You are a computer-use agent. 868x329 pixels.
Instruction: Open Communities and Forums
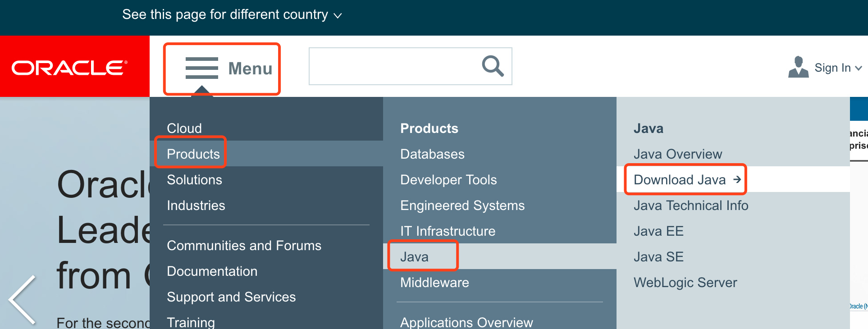244,246
